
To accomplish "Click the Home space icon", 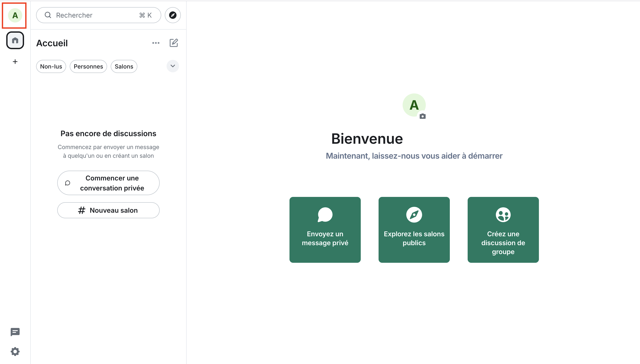I will [15, 40].
